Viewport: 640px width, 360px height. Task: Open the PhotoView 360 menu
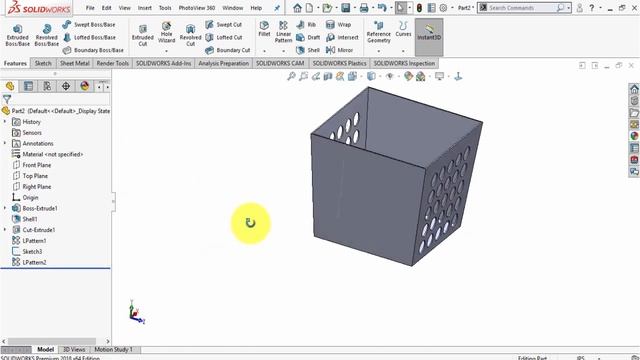196,8
